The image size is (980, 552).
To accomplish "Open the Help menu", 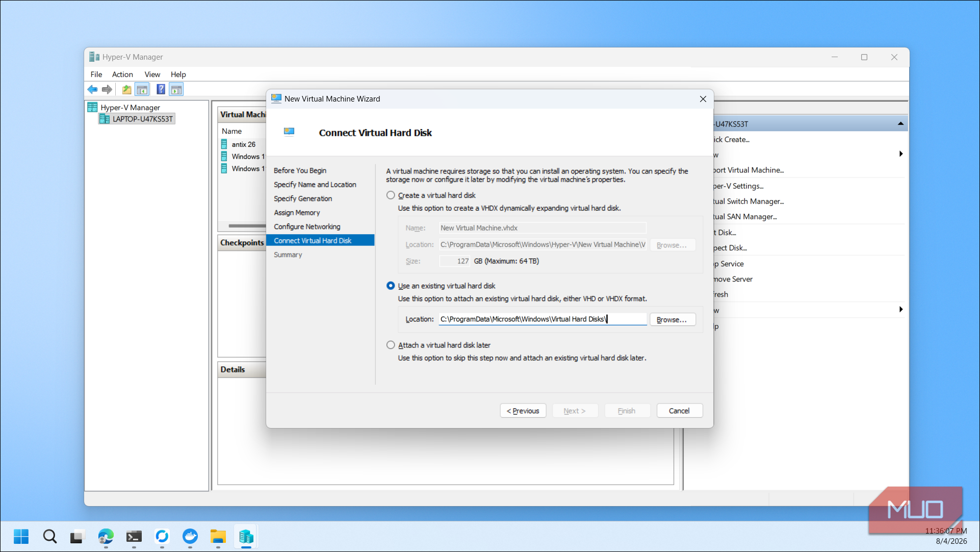I will [178, 74].
